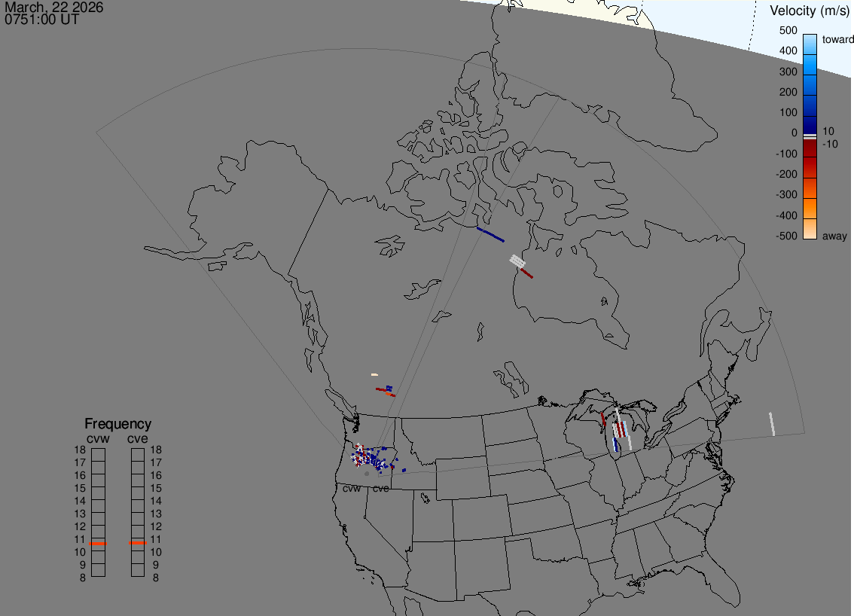Screen dimensions: 854x616
Task: Click the '500' velocity scale value
Action: click(x=788, y=31)
